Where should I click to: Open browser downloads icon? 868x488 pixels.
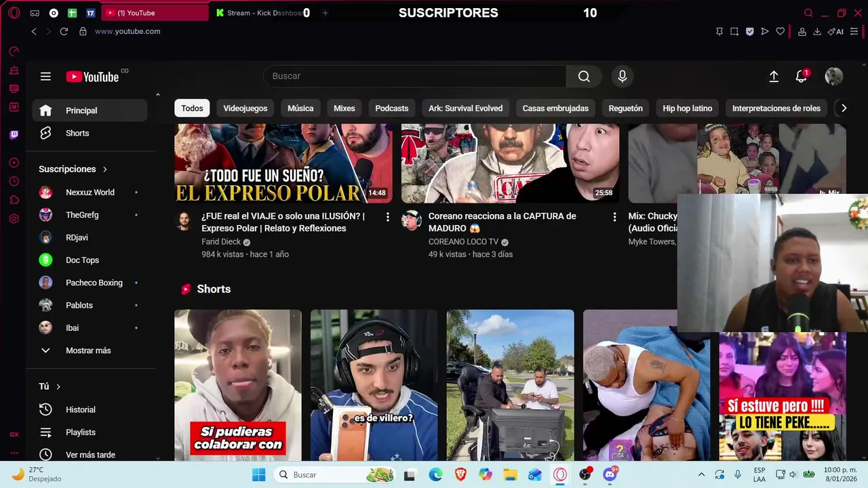coord(817,31)
